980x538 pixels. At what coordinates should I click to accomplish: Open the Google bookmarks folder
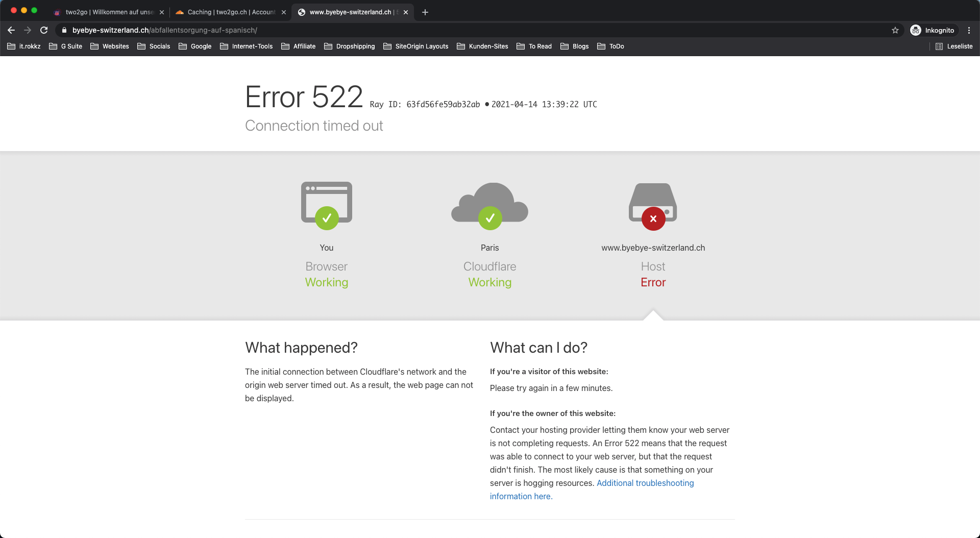[x=195, y=46]
